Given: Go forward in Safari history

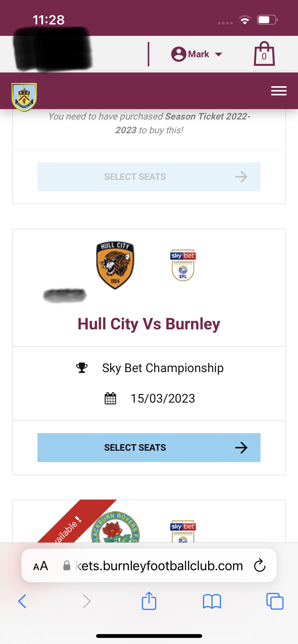Looking at the screenshot, I should [87, 601].
